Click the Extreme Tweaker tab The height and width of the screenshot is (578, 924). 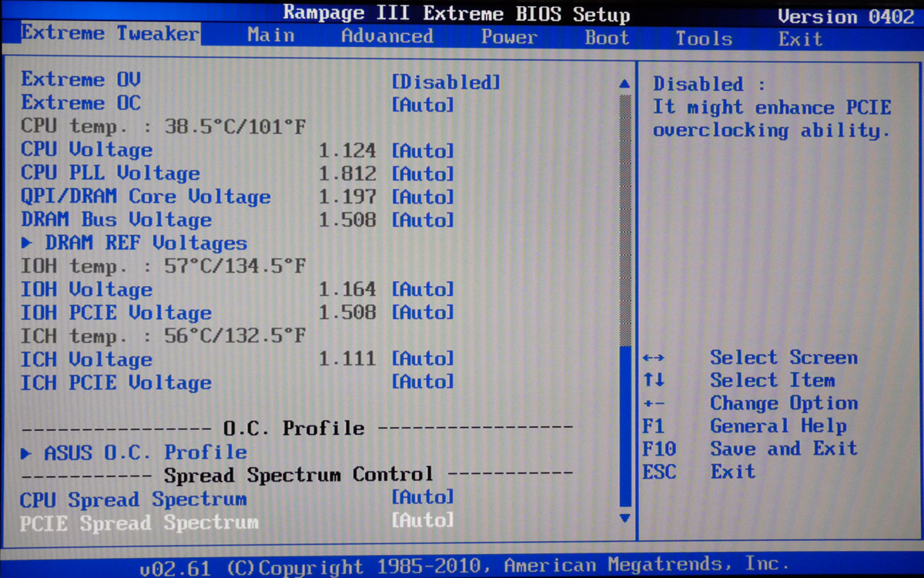[110, 34]
